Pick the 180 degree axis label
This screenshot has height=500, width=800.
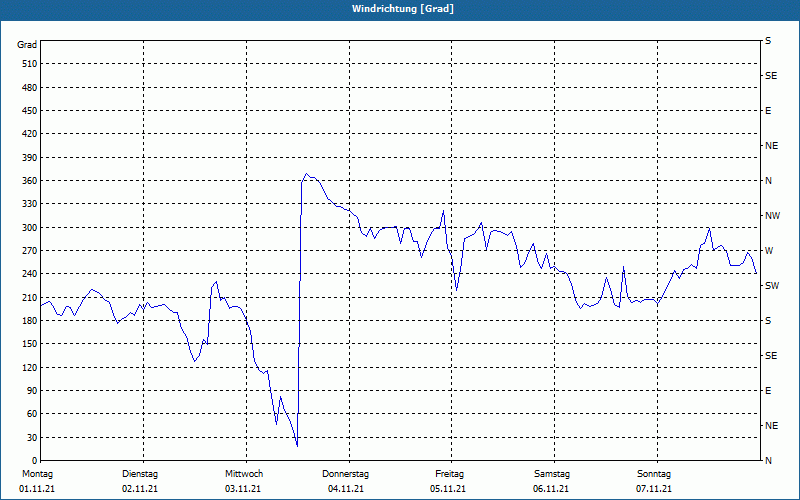click(x=29, y=321)
